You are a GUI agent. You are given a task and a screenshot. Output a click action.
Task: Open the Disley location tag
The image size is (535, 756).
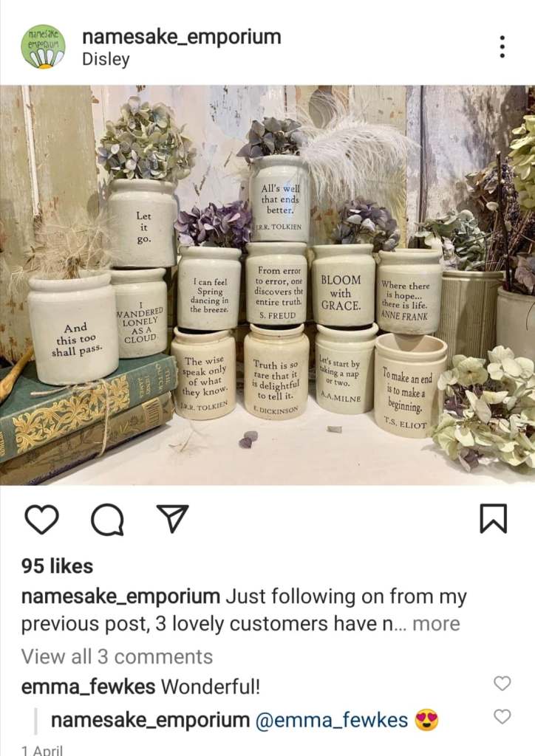click(x=106, y=59)
